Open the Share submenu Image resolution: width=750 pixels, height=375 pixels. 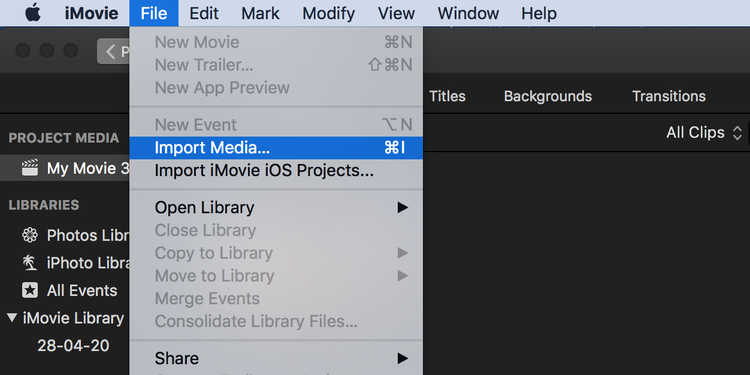pos(276,358)
